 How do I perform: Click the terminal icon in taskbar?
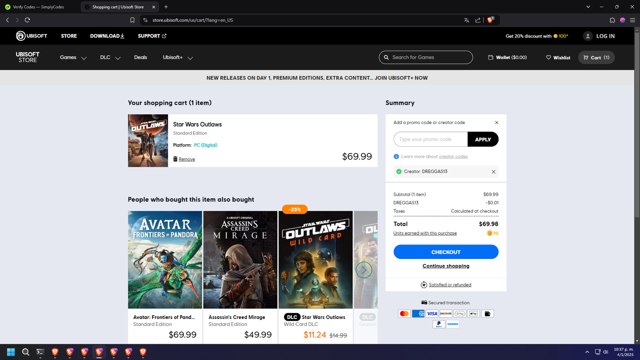point(40,352)
